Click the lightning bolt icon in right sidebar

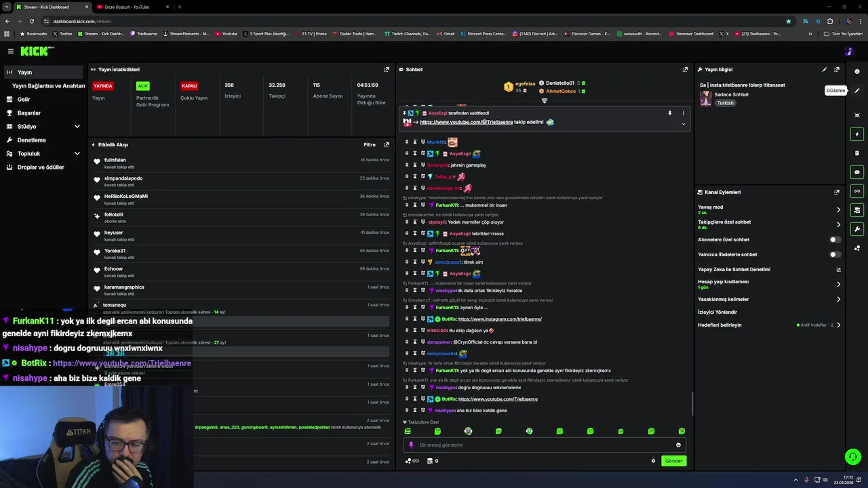(857, 134)
